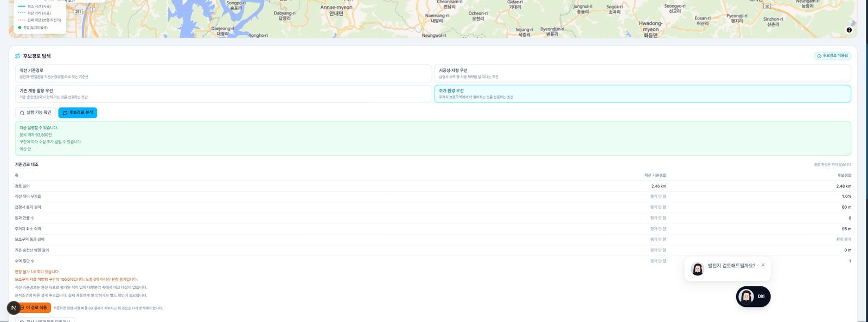The height and width of the screenshot is (322, 868).
Task: Click the 실행 가능 확인 button
Action: 35,113
